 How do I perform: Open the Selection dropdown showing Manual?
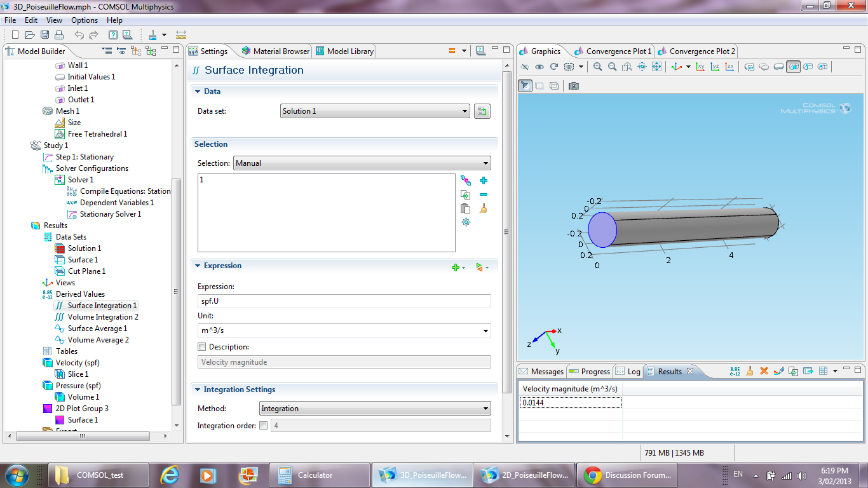(x=362, y=163)
